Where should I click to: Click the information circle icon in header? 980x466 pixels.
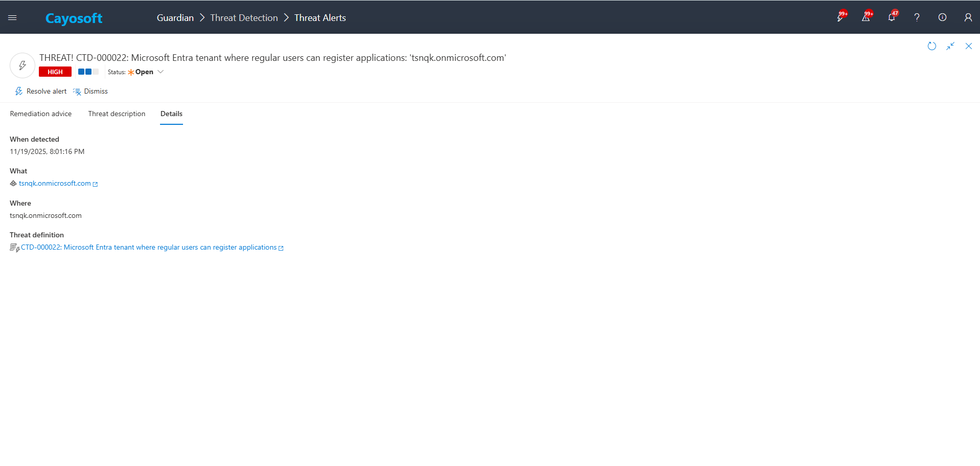pyautogui.click(x=942, y=17)
